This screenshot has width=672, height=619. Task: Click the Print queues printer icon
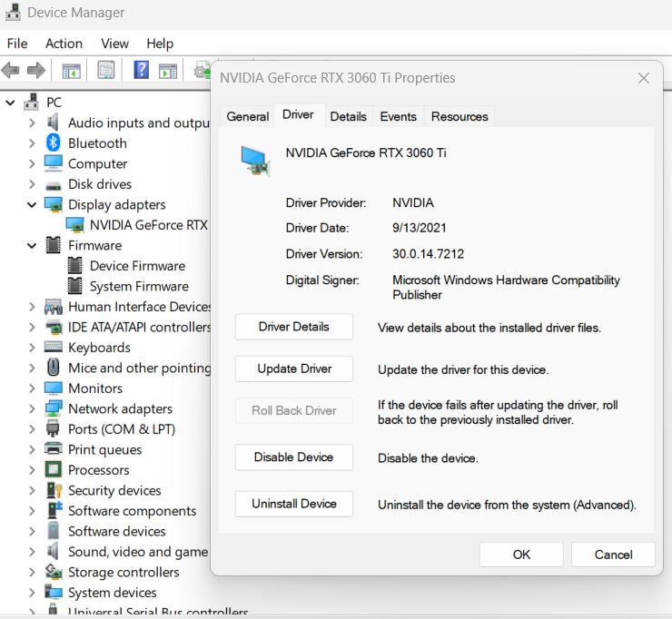click(x=54, y=448)
